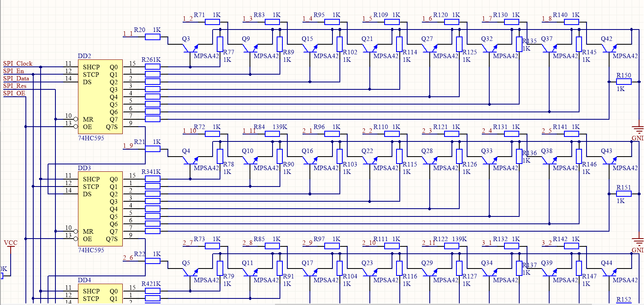
Task: Select transistor Q29
Action: point(431,273)
